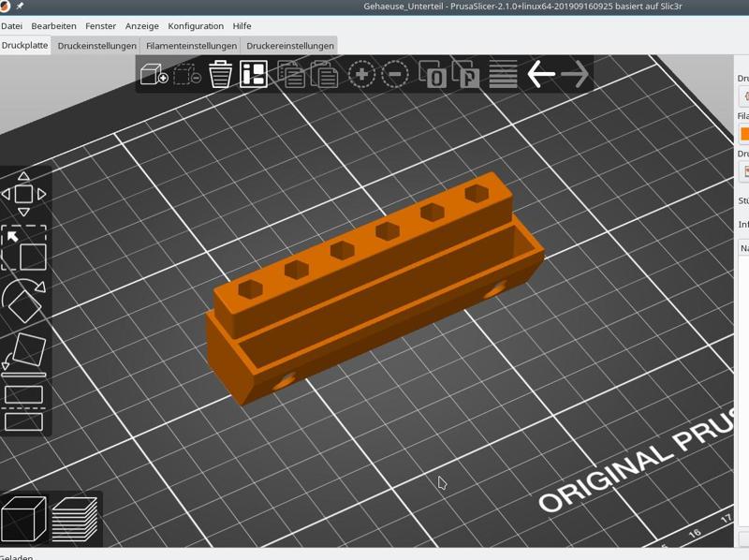Open the Konfiguration menu
The width and height of the screenshot is (749, 560).
click(196, 26)
